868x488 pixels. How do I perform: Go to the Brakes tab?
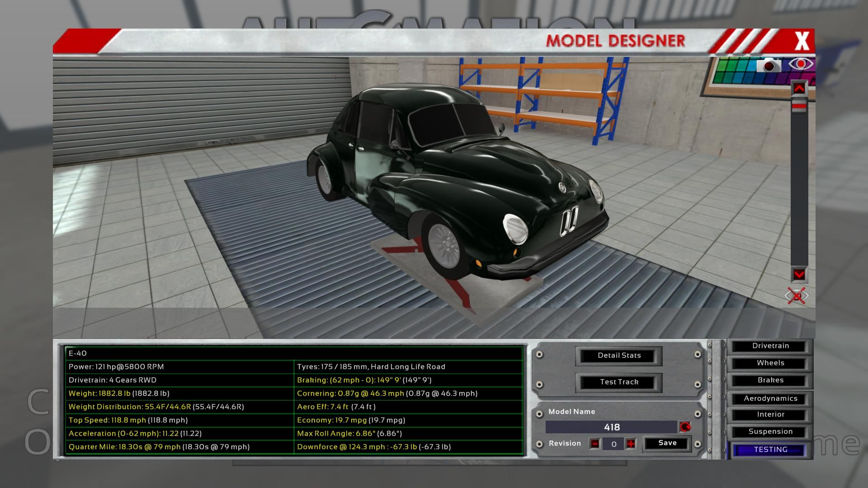[770, 380]
